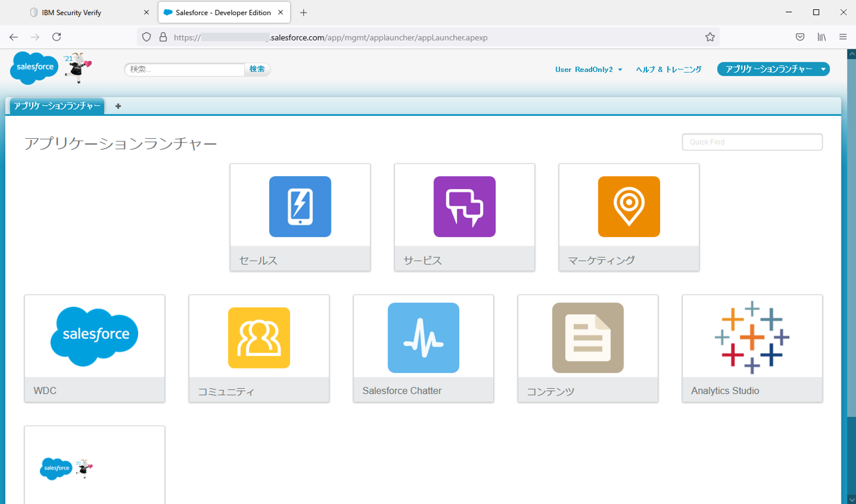
Task: Open the Pocket save icon
Action: coord(800,37)
